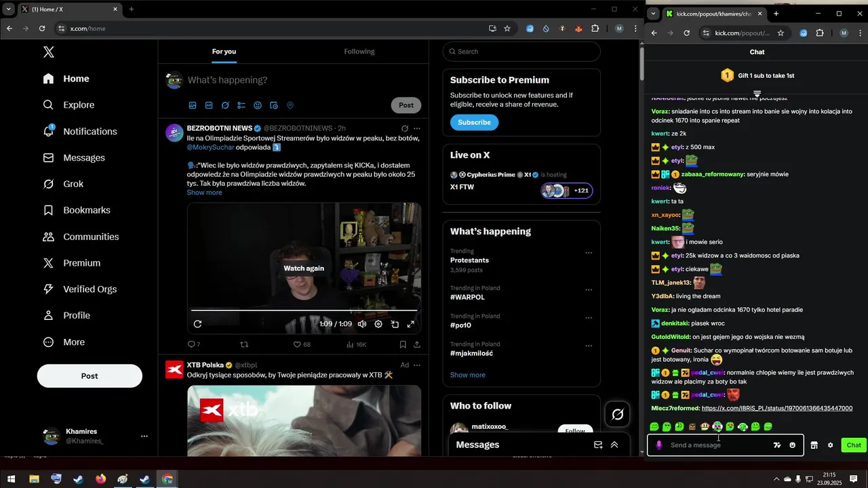Image resolution: width=868 pixels, height=488 pixels.
Task: Open the emoji picker in X composer
Action: pyautogui.click(x=258, y=105)
